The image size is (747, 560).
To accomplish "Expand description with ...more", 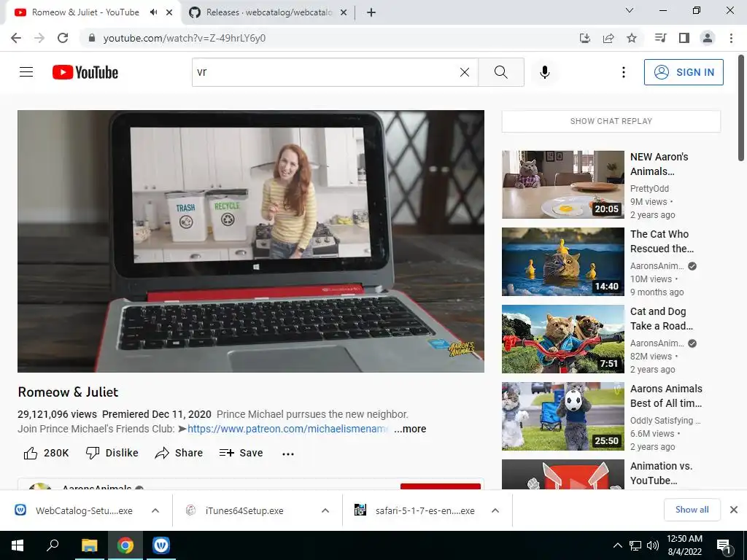I will (x=410, y=429).
